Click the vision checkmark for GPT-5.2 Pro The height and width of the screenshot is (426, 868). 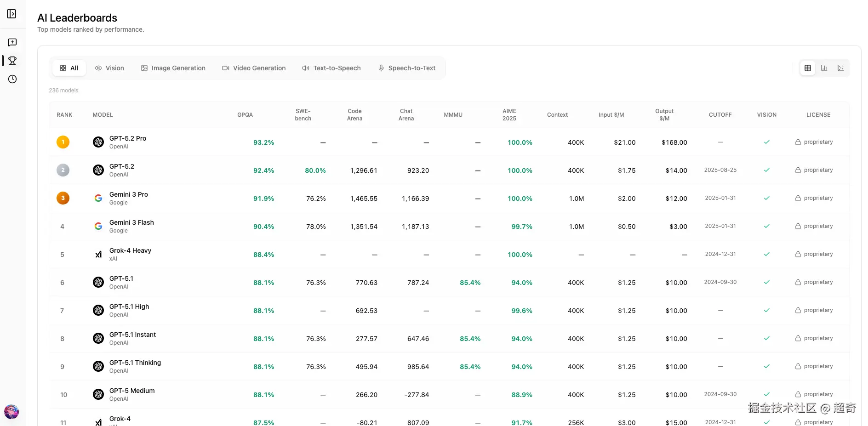pos(767,142)
